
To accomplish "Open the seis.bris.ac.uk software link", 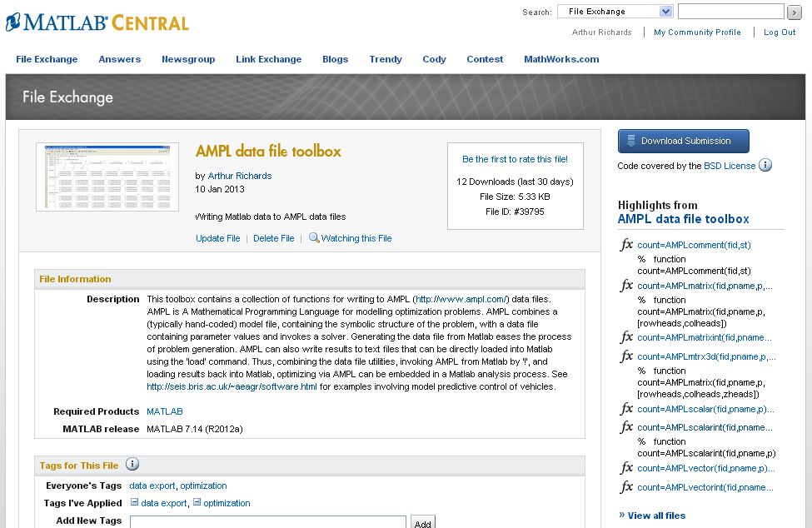I will (232, 386).
